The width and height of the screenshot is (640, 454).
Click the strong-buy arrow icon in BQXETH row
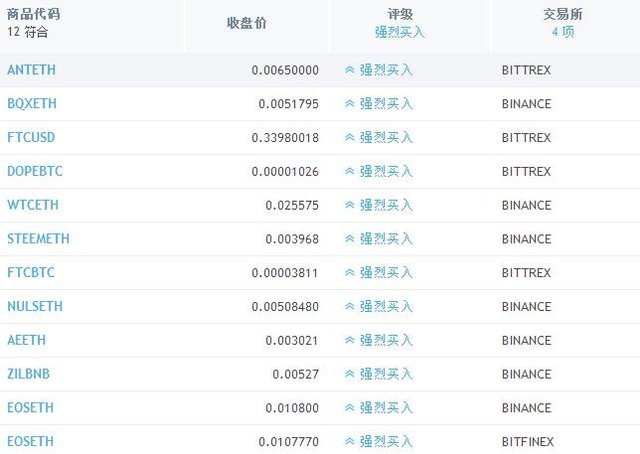point(349,104)
